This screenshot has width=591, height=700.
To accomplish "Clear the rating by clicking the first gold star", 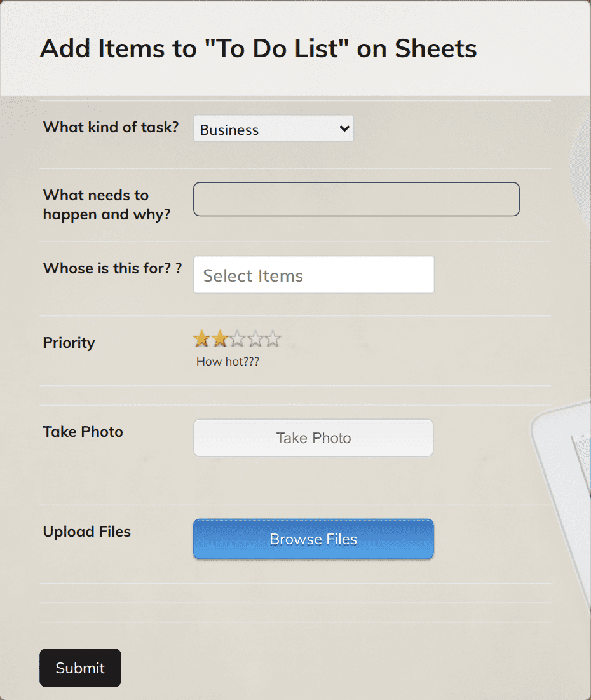I will 202,338.
